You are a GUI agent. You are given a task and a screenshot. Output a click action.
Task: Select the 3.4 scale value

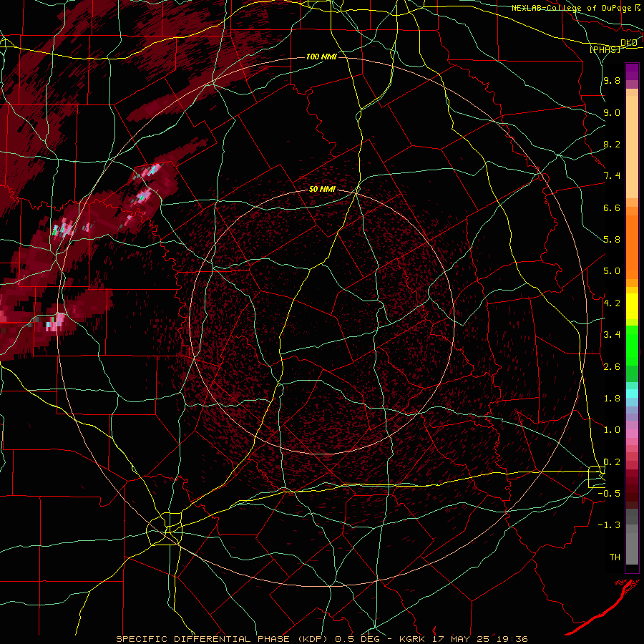click(x=612, y=334)
